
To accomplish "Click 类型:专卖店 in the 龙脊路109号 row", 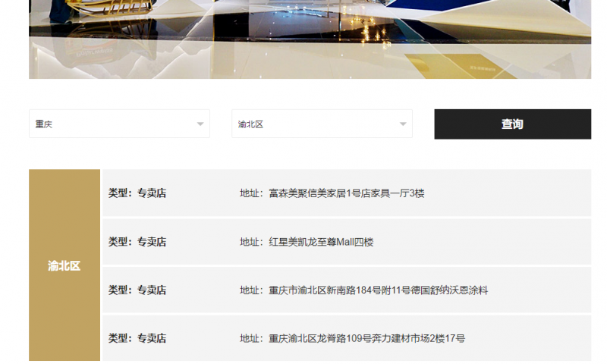I will point(137,338).
